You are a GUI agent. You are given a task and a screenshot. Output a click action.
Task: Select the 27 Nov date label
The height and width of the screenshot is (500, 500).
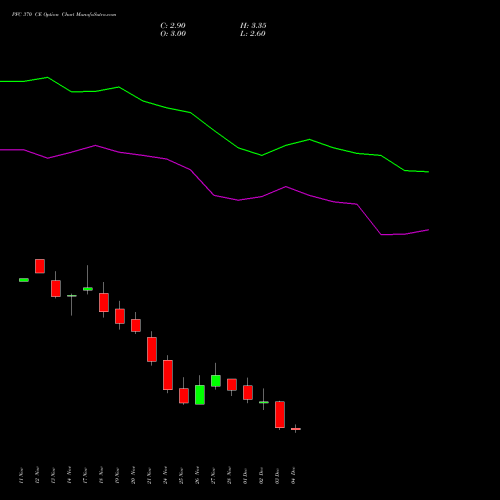213,476
